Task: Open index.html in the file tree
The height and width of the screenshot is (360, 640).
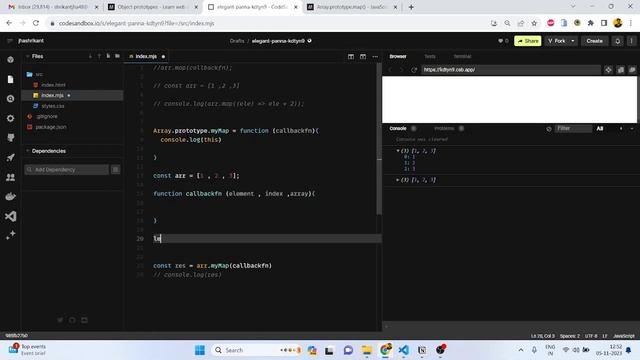Action: pos(53,85)
